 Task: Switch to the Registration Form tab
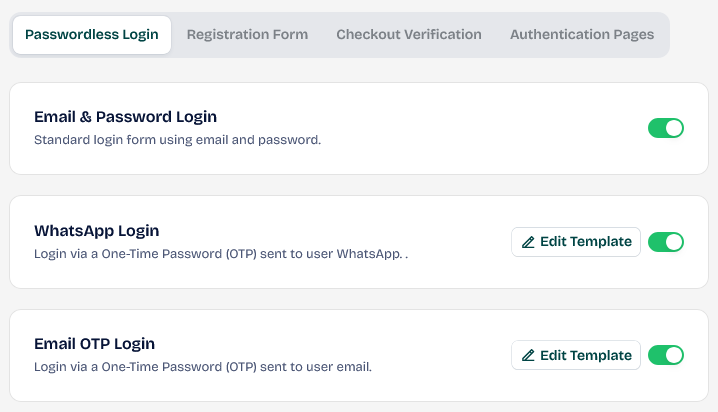[247, 35]
